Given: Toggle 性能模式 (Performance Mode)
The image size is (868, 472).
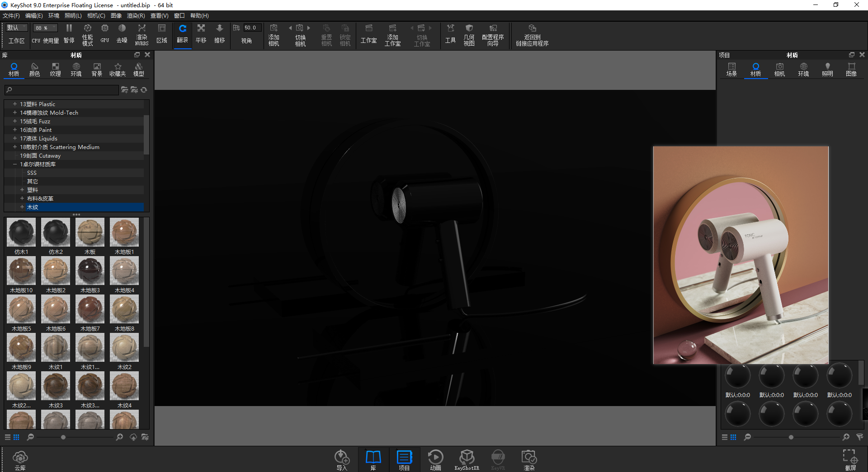Looking at the screenshot, I should pos(88,35).
